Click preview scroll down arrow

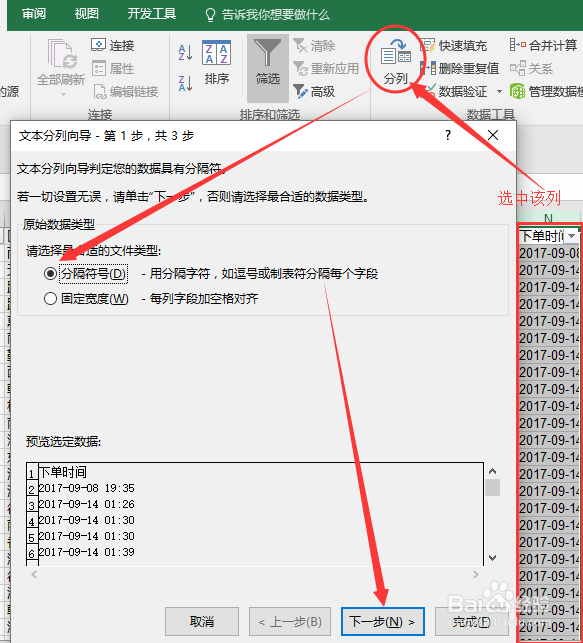tap(492, 558)
